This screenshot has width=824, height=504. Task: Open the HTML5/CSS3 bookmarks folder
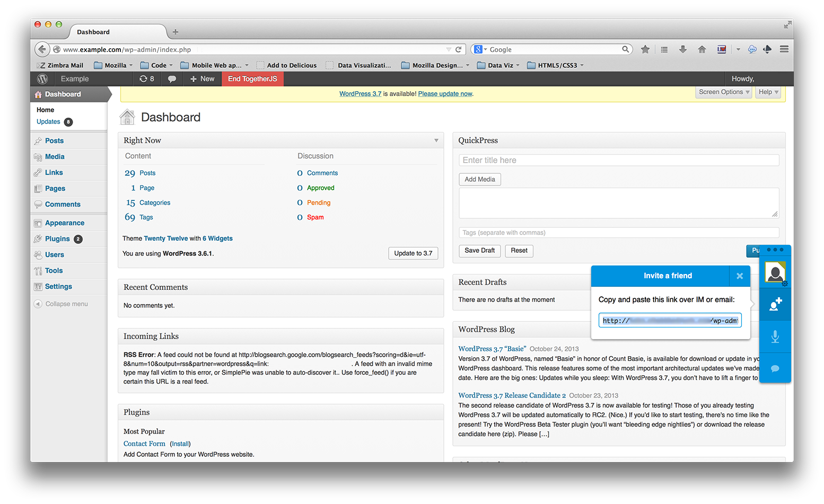555,65
